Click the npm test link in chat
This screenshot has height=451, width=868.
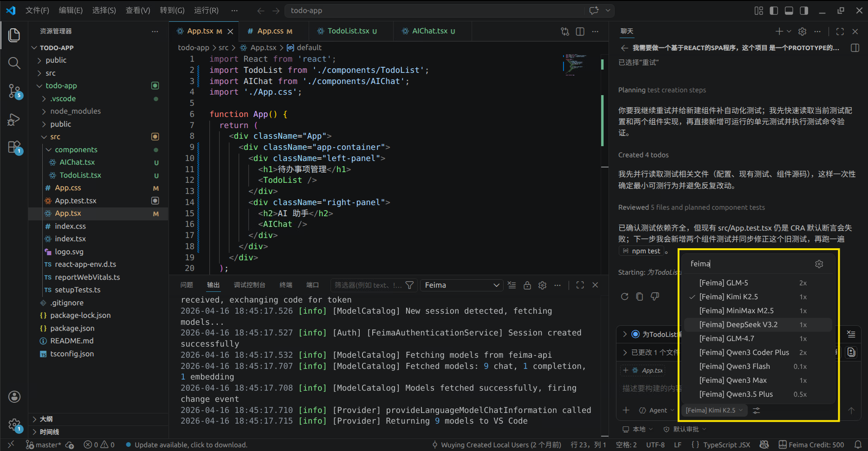[641, 251]
